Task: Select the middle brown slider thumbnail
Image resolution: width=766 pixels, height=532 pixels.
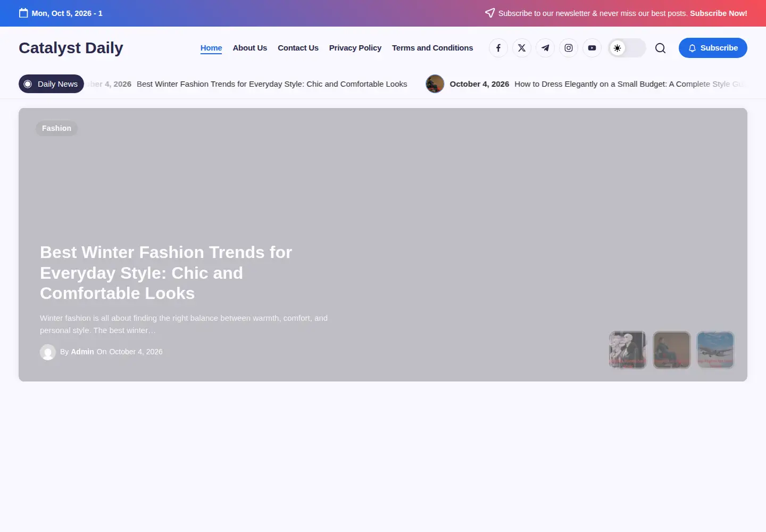Action: click(672, 350)
